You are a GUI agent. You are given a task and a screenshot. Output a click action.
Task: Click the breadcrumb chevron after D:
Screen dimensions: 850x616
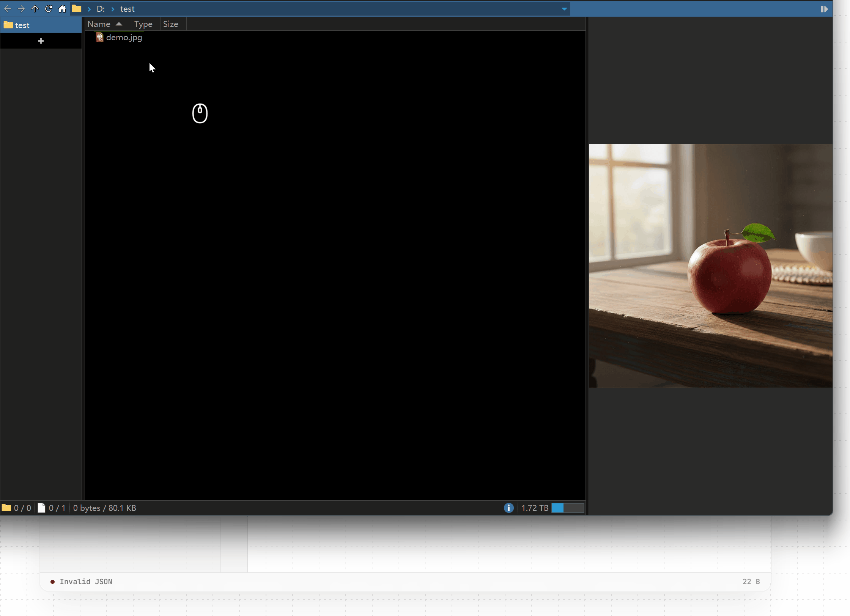pos(112,9)
